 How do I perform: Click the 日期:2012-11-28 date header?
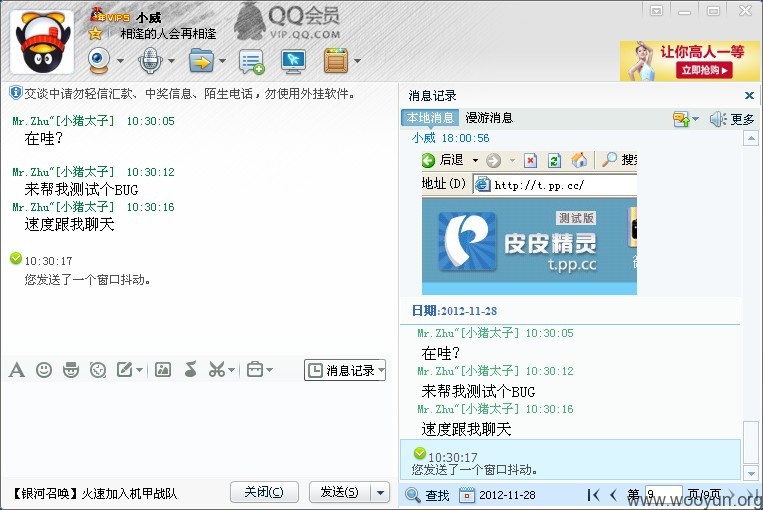pyautogui.click(x=454, y=311)
